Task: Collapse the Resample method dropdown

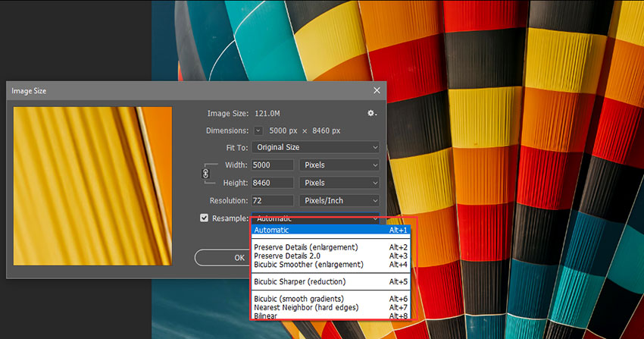Action: 315,218
